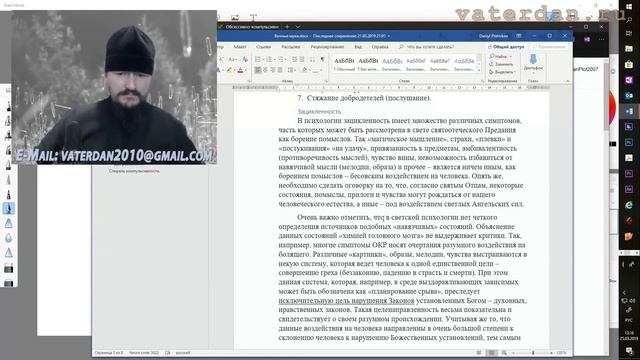Select the 'Обсессивно-компульсивн' browser tab
This screenshot has width=640, height=360.
251,27
